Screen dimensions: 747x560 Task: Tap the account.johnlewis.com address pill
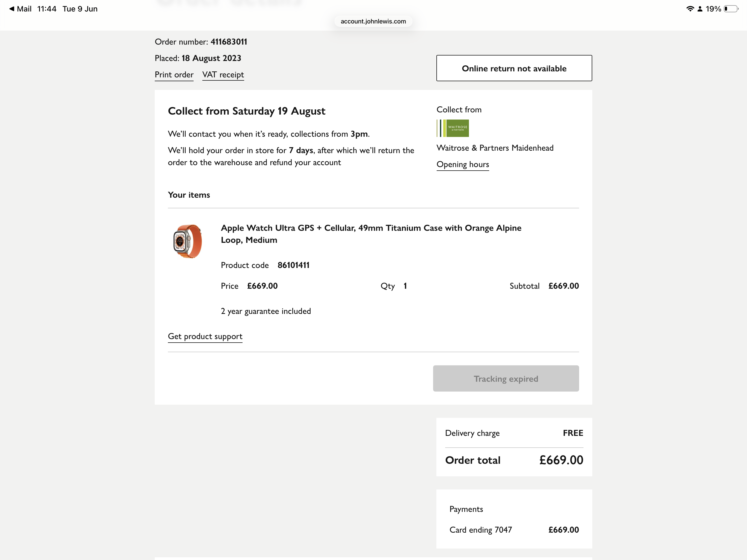pyautogui.click(x=373, y=21)
